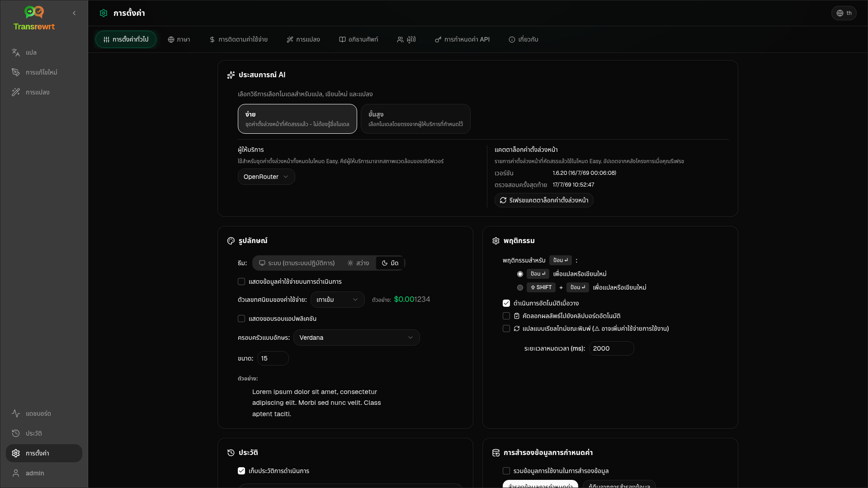Choose สว่าง light theme option
This screenshot has width=868, height=488.
pos(358,263)
